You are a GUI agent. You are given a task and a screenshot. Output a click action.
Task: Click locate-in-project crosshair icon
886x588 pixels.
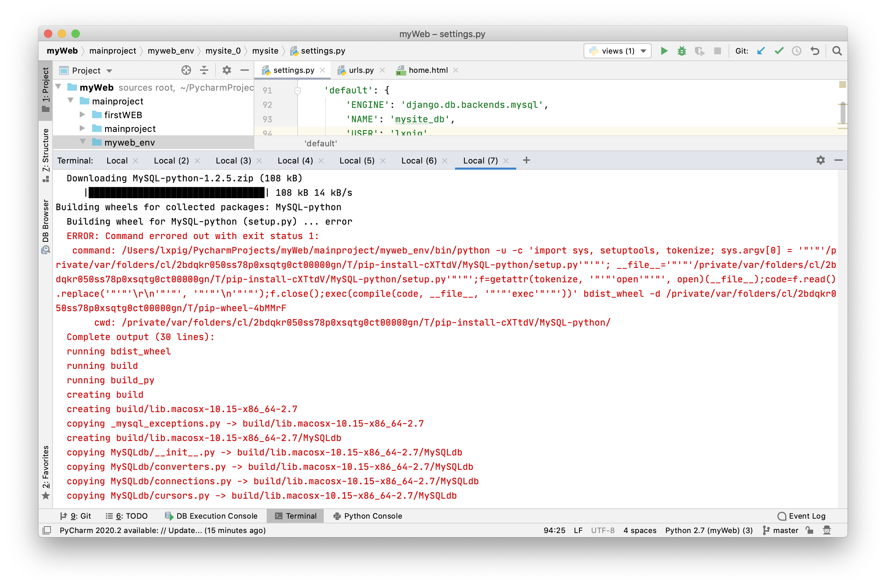pyautogui.click(x=186, y=70)
